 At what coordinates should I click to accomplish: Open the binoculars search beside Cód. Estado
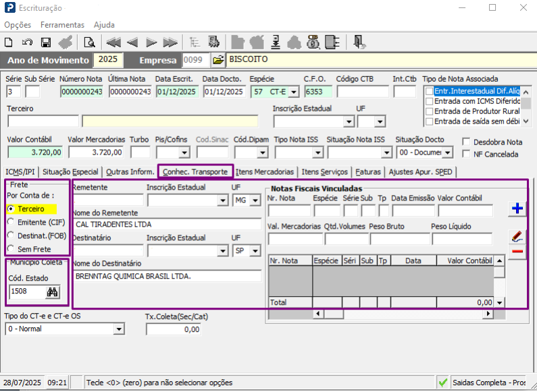coord(53,292)
